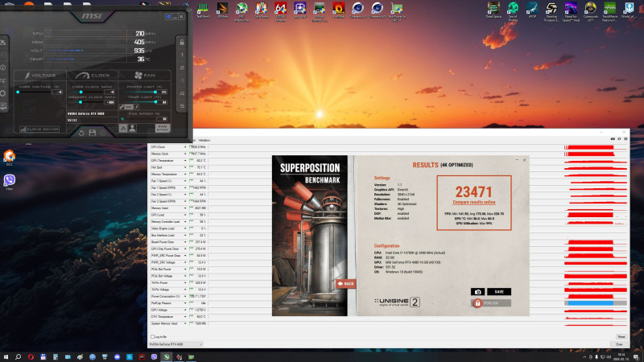This screenshot has width=644, height=362.
Task: Open Afterburner settings gear icon
Action: click(x=3, y=93)
